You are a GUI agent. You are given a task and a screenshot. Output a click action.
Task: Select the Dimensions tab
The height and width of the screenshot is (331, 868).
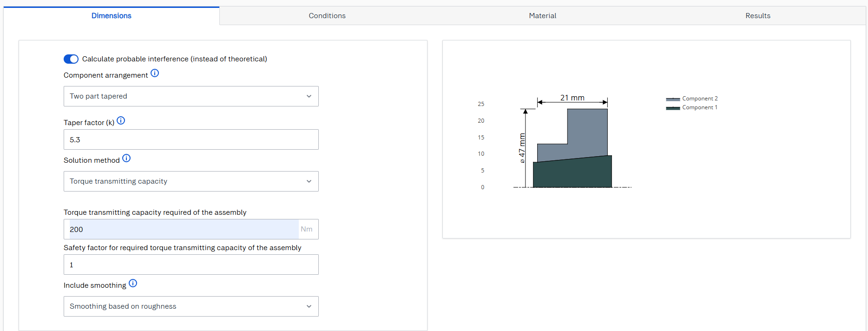(x=112, y=16)
